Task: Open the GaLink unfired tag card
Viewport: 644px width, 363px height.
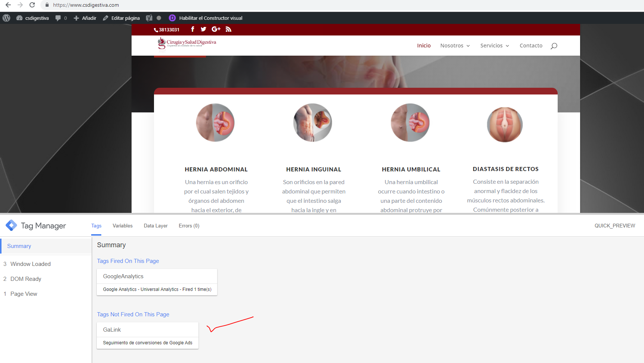Action: 147,335
